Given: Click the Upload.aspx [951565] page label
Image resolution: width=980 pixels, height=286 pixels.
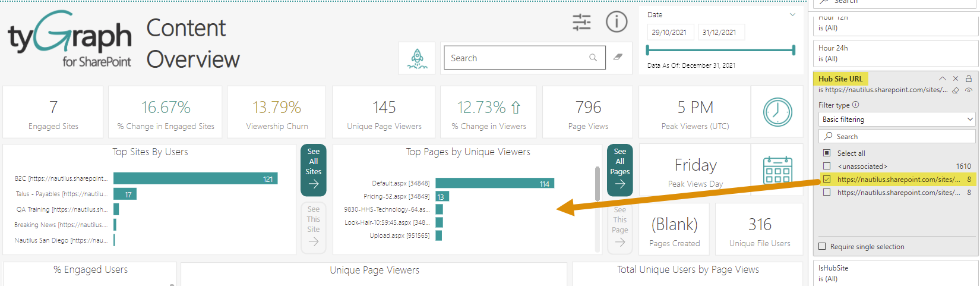Looking at the screenshot, I should 399,235.
